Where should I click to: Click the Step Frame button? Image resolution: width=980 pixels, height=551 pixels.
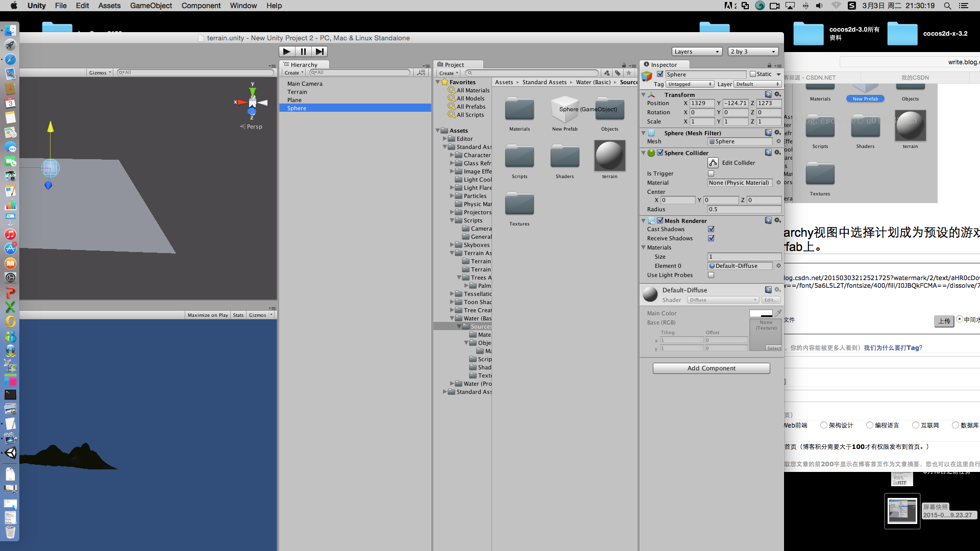coord(320,51)
